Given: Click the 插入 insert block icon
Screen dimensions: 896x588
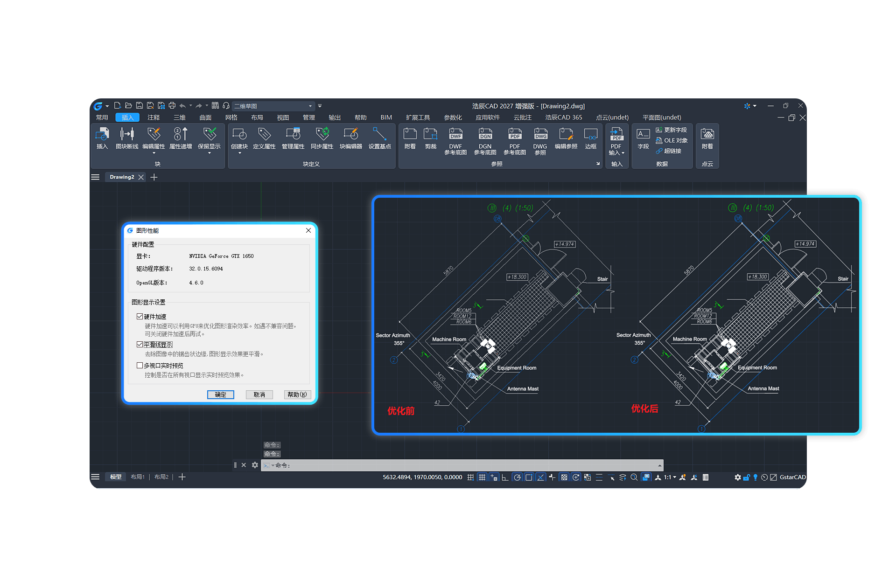Looking at the screenshot, I should tap(102, 138).
